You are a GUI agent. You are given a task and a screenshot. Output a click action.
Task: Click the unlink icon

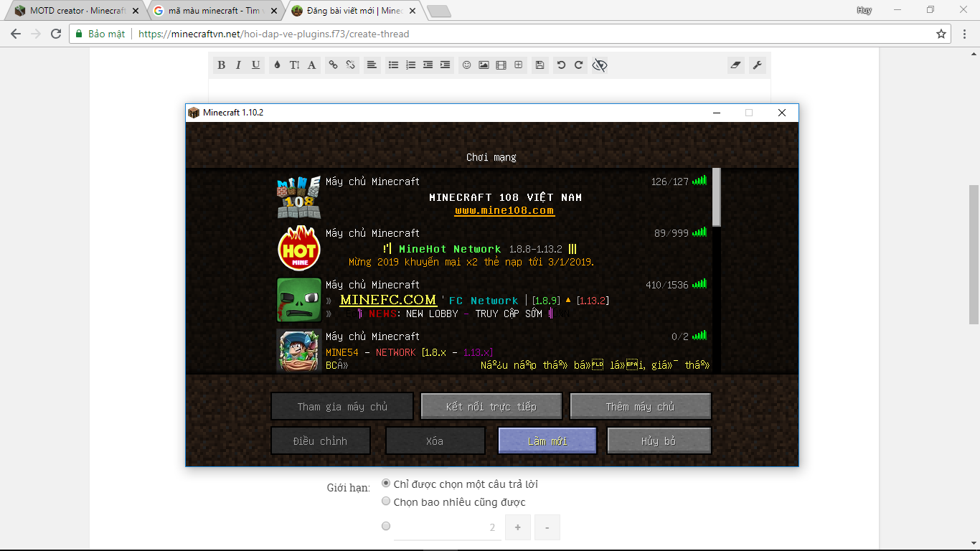(x=351, y=65)
